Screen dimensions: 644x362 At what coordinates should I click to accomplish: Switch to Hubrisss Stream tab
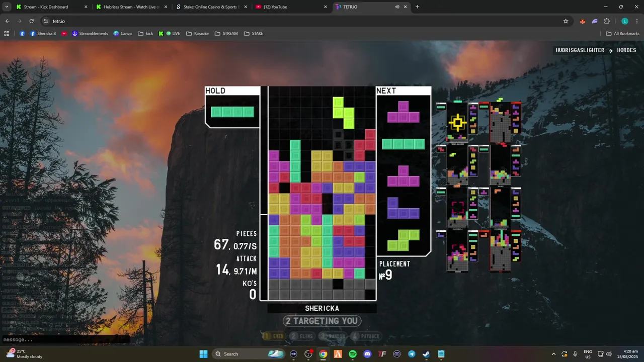coord(131,7)
